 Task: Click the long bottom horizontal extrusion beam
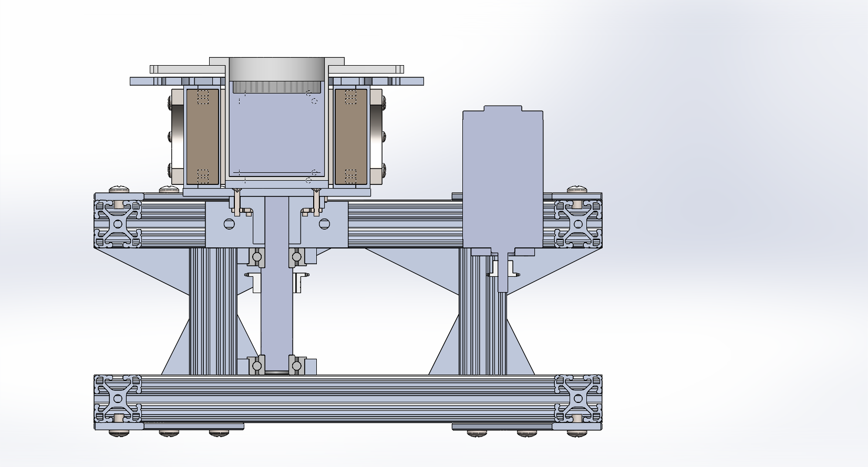tap(347, 399)
